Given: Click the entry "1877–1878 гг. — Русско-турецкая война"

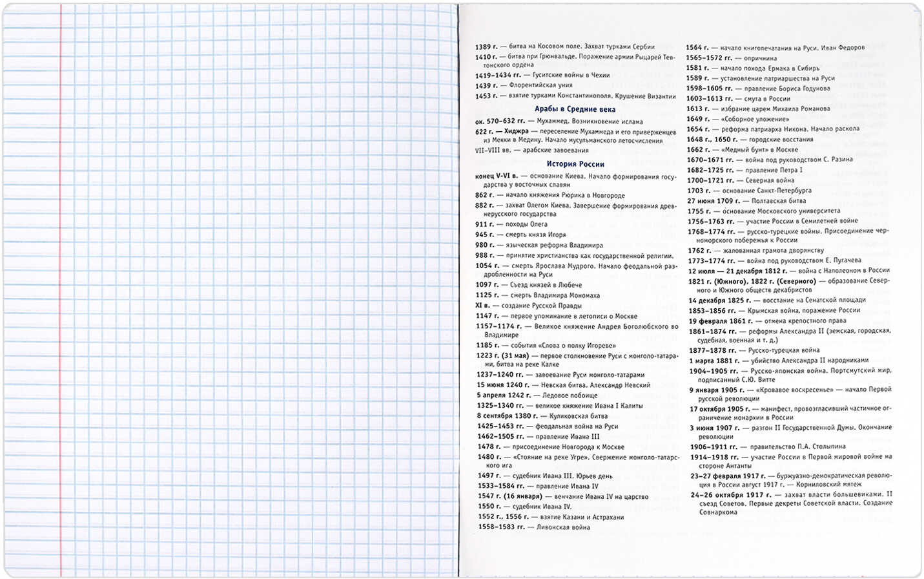Looking at the screenshot, I should [x=754, y=350].
